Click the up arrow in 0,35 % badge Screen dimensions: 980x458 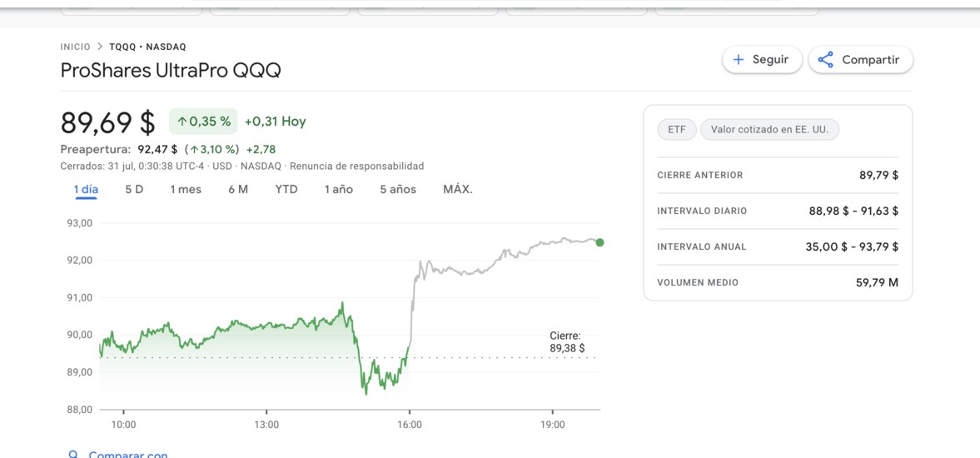(182, 122)
